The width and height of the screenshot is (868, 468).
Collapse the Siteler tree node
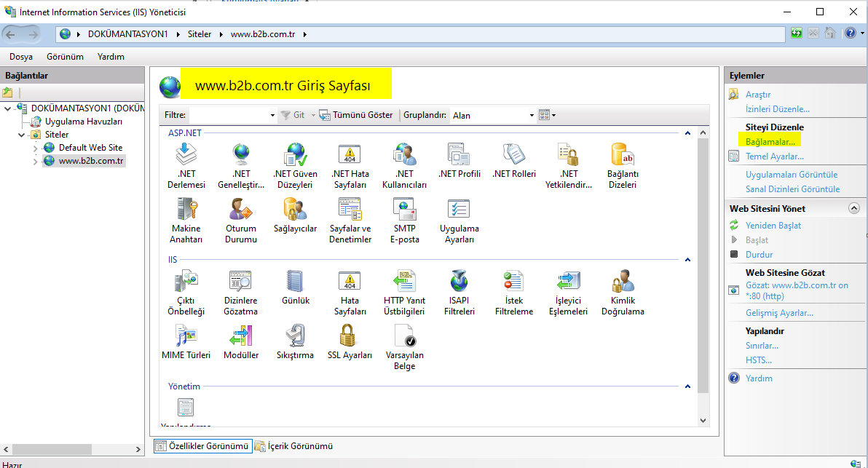22,135
